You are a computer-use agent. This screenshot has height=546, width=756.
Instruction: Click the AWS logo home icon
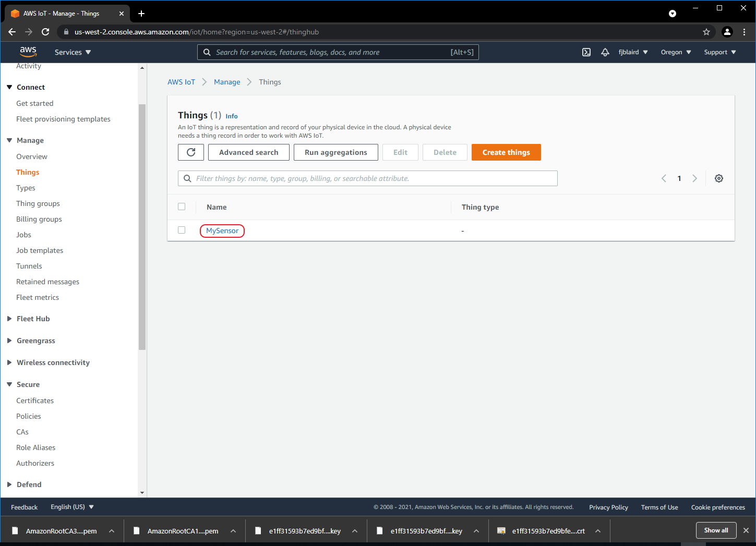point(28,52)
